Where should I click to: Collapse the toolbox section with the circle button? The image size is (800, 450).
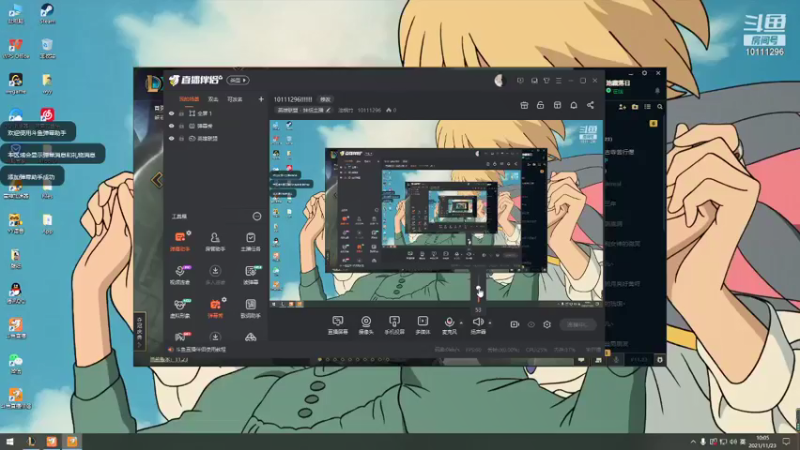click(257, 216)
